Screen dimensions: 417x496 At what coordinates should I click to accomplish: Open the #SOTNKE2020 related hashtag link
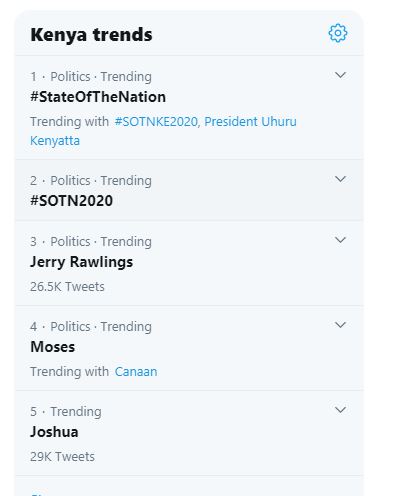click(157, 122)
